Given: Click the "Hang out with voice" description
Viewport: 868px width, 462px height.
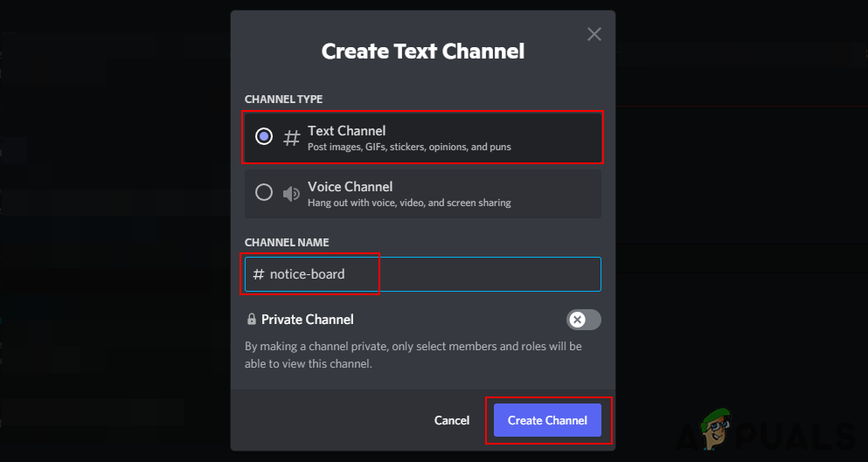Looking at the screenshot, I should (x=409, y=203).
